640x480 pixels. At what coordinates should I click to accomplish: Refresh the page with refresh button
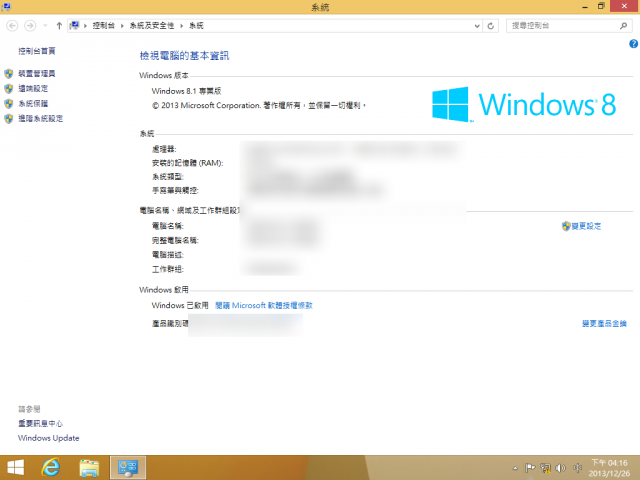491,26
